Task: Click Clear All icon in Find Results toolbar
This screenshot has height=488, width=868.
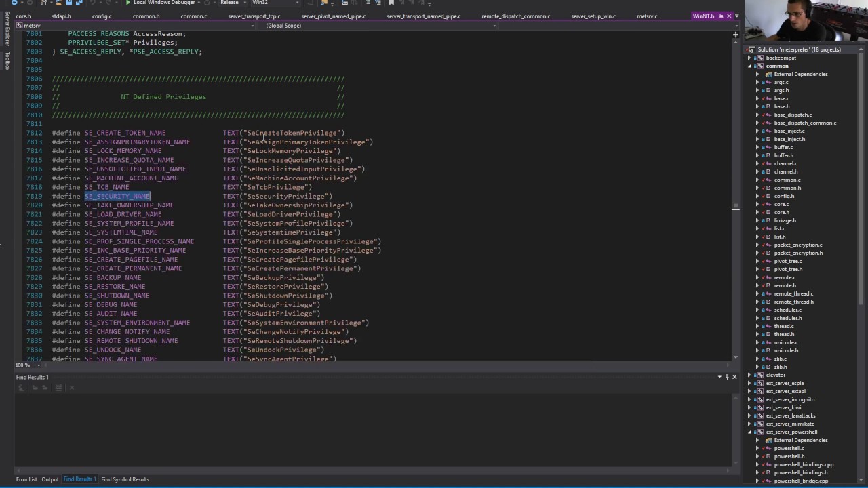Action: coord(59,388)
